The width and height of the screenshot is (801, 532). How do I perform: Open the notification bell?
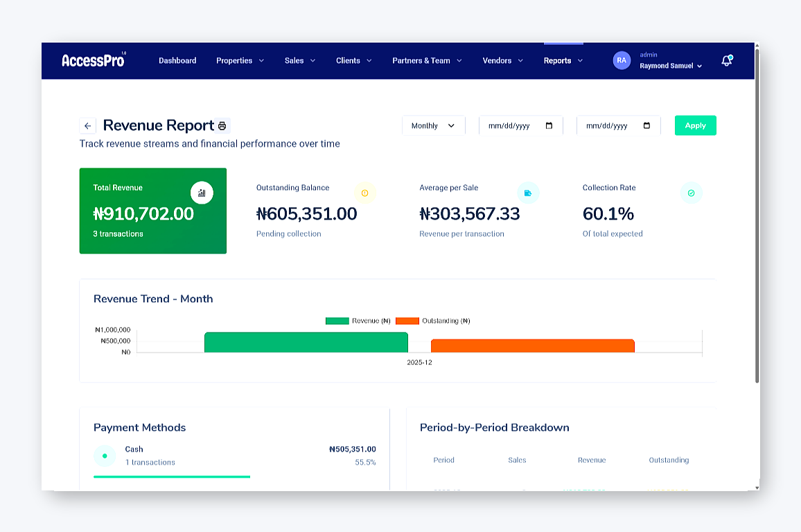(x=726, y=61)
